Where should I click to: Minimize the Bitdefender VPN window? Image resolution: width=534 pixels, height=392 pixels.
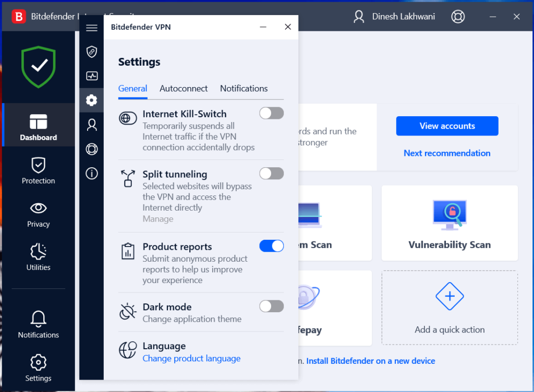click(263, 27)
